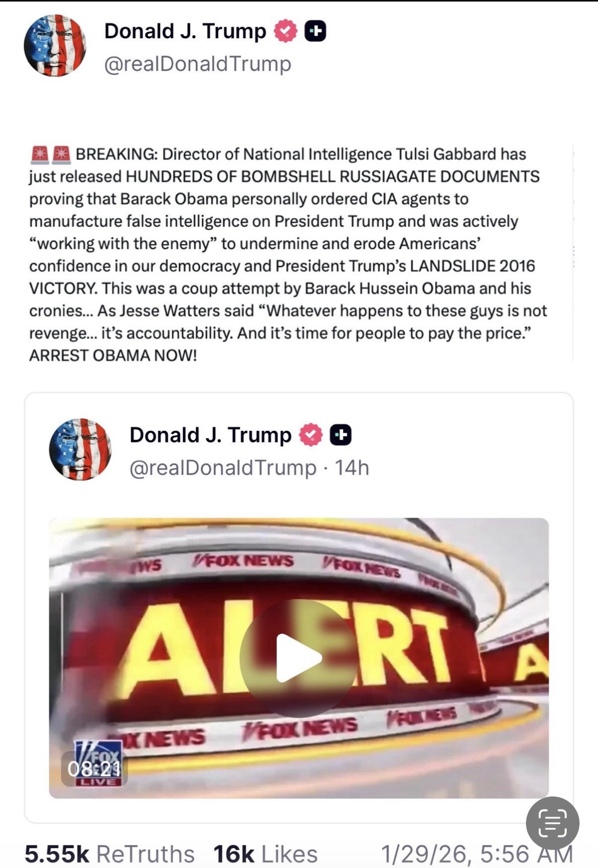Tap the scan text floating button
The height and width of the screenshot is (868, 598).
click(553, 823)
